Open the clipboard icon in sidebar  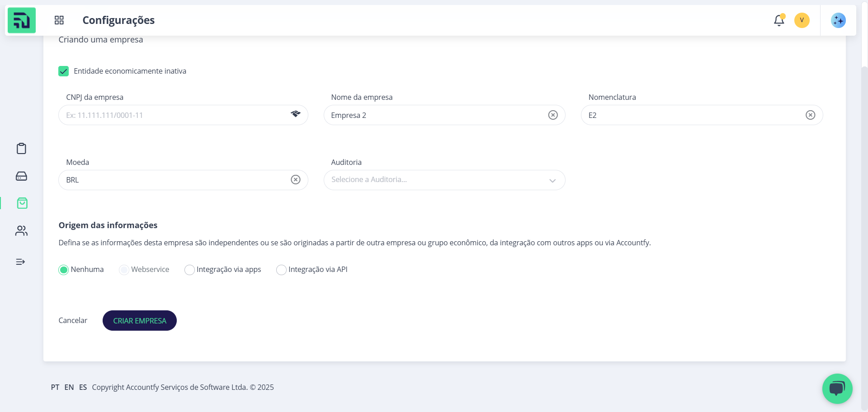tap(21, 149)
